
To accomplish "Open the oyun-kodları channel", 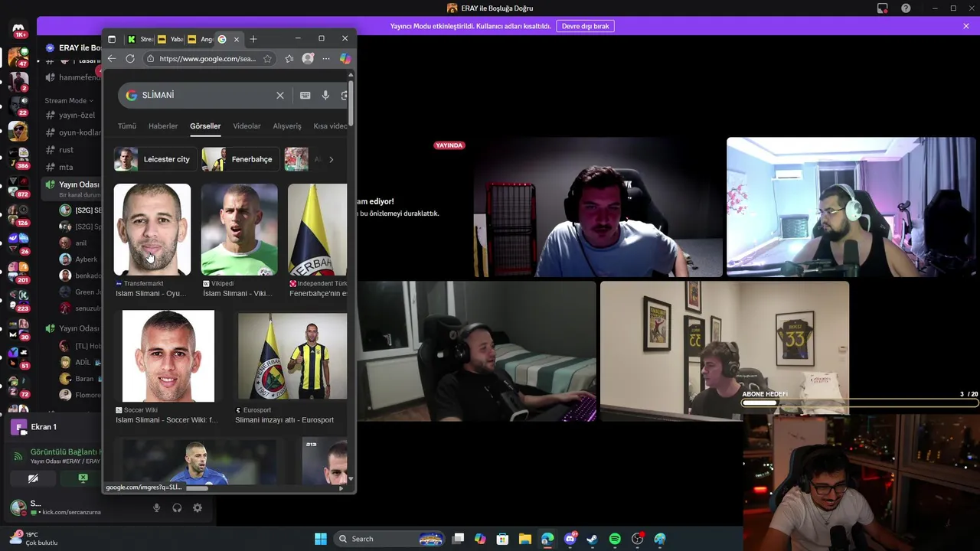I will click(73, 132).
